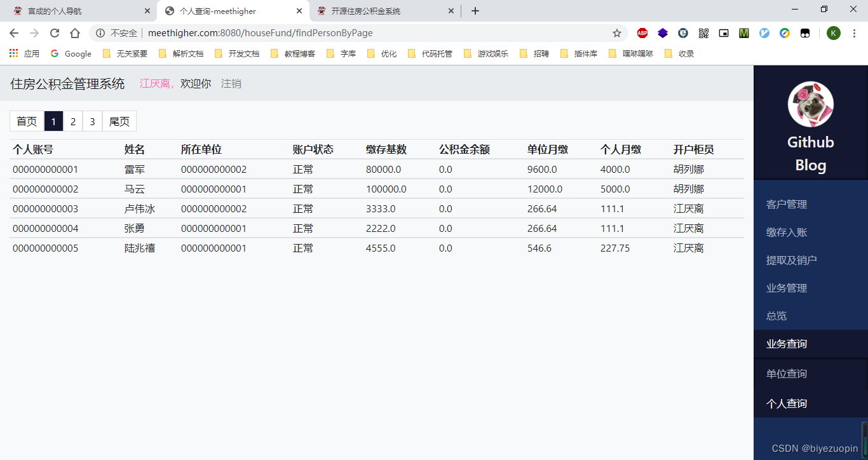Open the 个人查询 submenu item
Image resolution: width=868 pixels, height=460 pixels.
787,403
